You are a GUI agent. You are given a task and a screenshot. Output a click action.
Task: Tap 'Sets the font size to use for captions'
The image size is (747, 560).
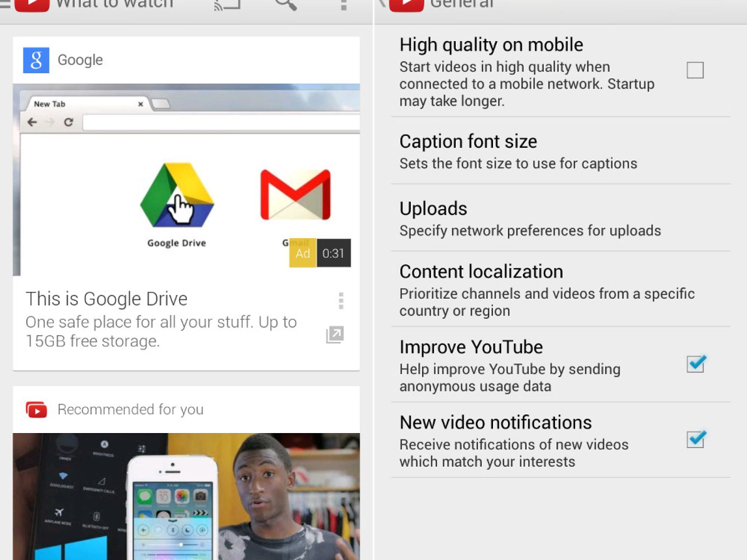point(518,164)
